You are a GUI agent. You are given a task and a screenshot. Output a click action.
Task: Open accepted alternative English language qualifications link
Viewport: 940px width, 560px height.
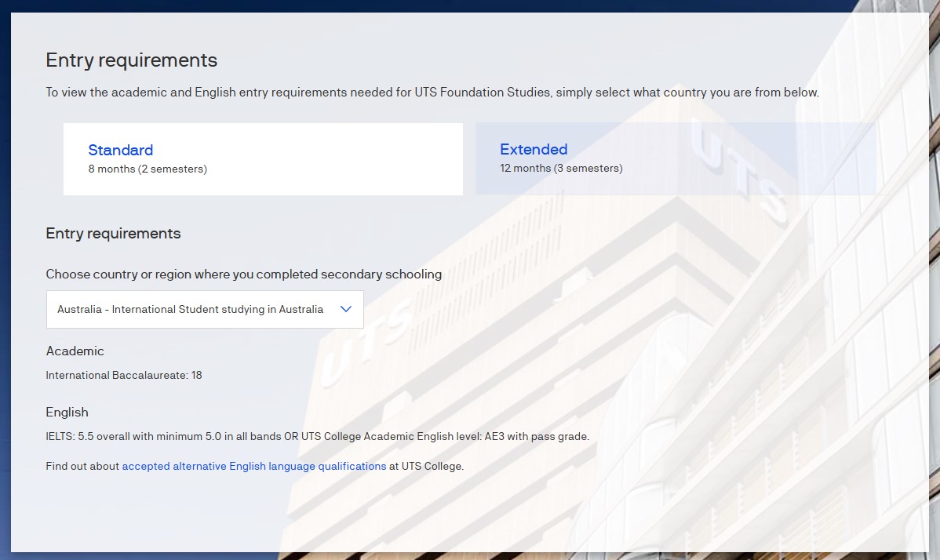click(254, 466)
